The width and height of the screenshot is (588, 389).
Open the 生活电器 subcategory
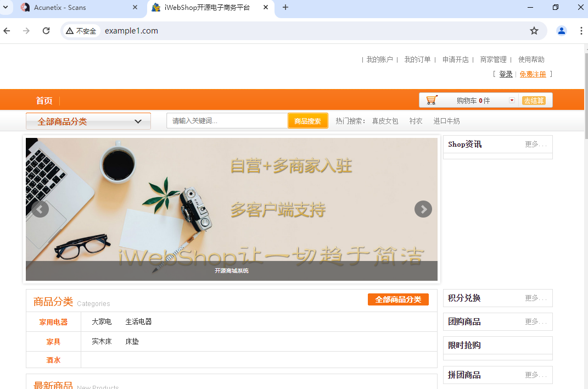138,322
